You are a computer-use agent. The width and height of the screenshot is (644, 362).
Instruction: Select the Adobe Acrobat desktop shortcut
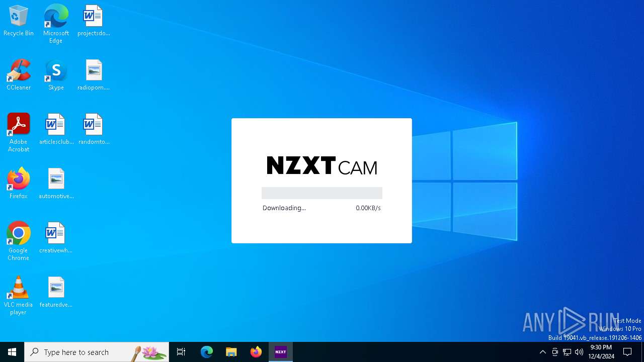coord(19,133)
